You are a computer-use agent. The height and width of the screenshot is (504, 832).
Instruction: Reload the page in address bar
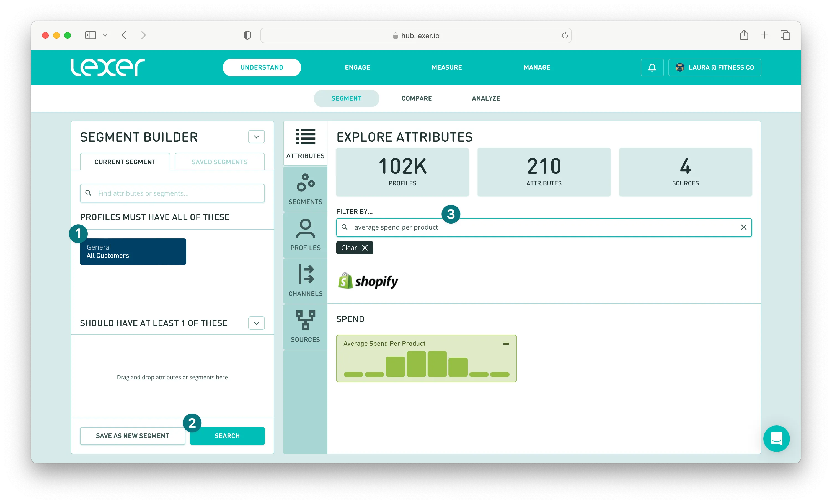click(565, 35)
